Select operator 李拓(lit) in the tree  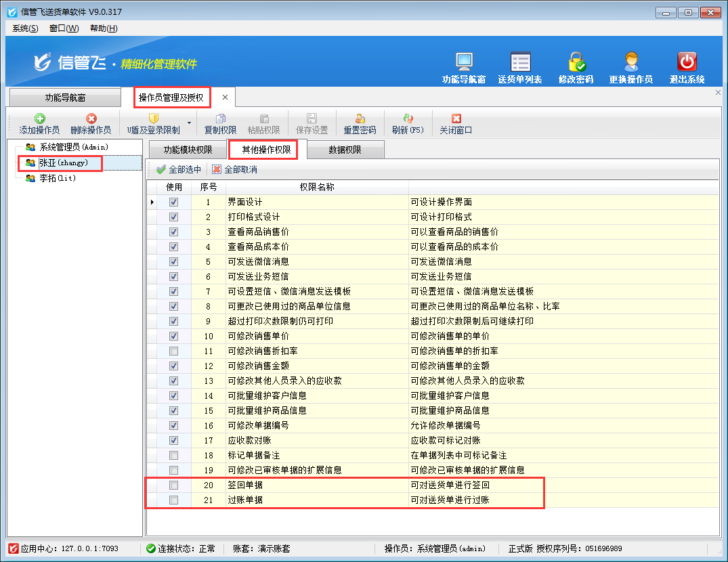click(60, 178)
